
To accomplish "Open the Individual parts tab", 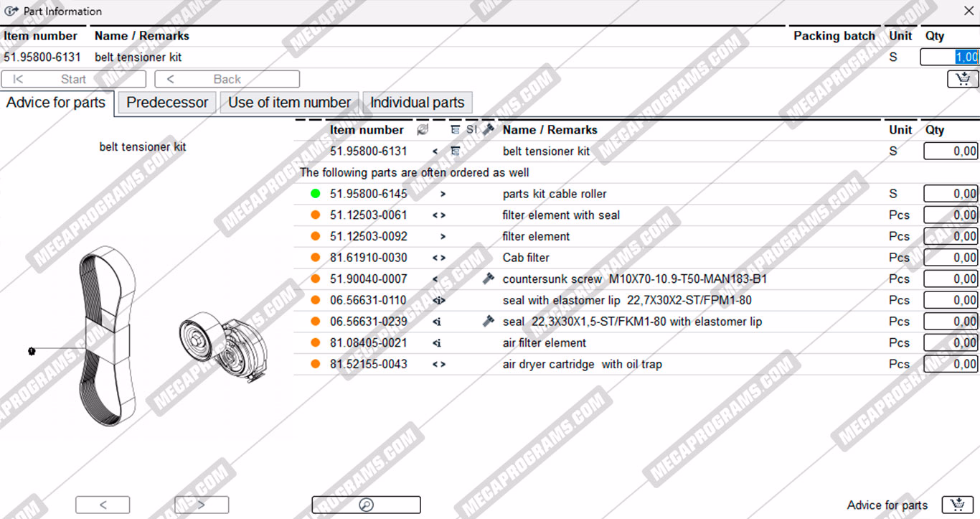I will tap(417, 103).
